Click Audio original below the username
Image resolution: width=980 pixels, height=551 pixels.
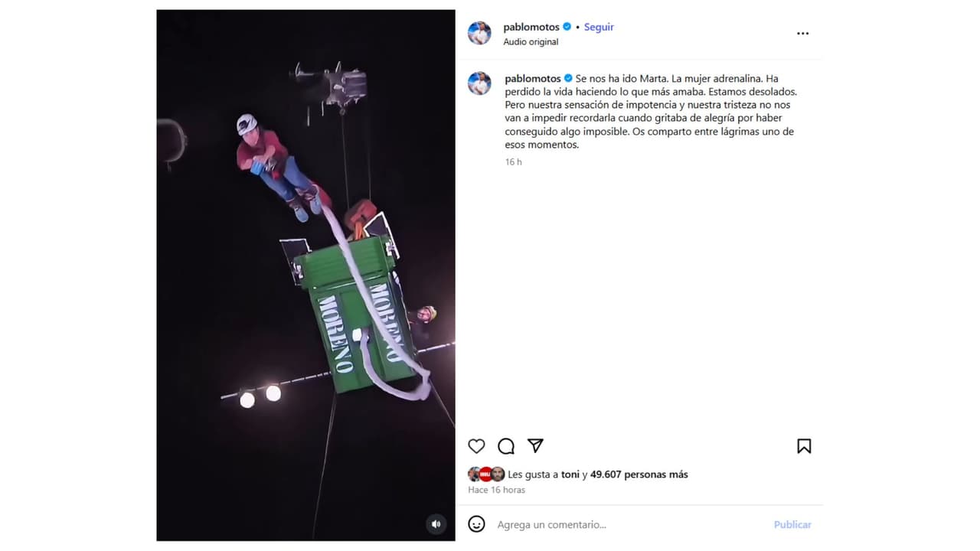pos(531,42)
